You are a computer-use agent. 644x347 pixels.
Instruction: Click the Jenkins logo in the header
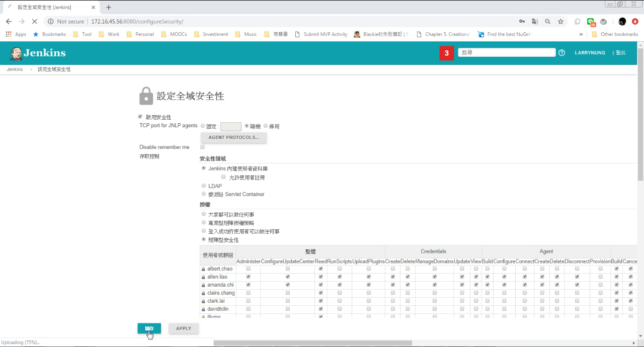[x=38, y=53]
